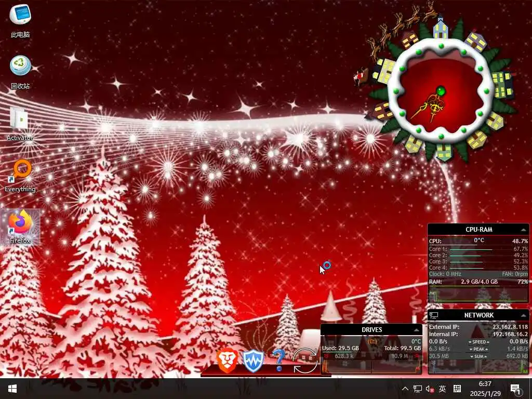Click the 拼 IME mode icon
The width and height of the screenshot is (532, 399).
click(457, 389)
